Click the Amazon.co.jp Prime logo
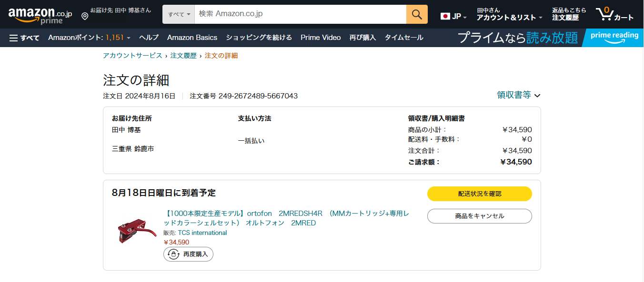Screen dimensions: 644x282 tap(40, 15)
